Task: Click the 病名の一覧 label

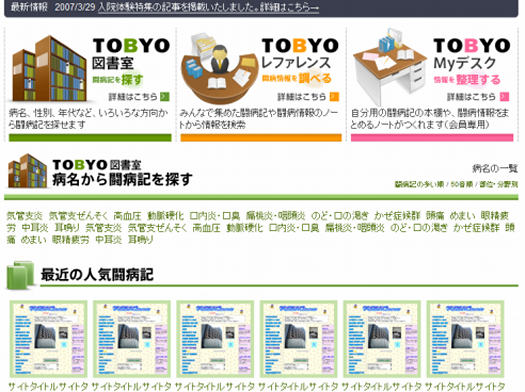Action: 495,168
